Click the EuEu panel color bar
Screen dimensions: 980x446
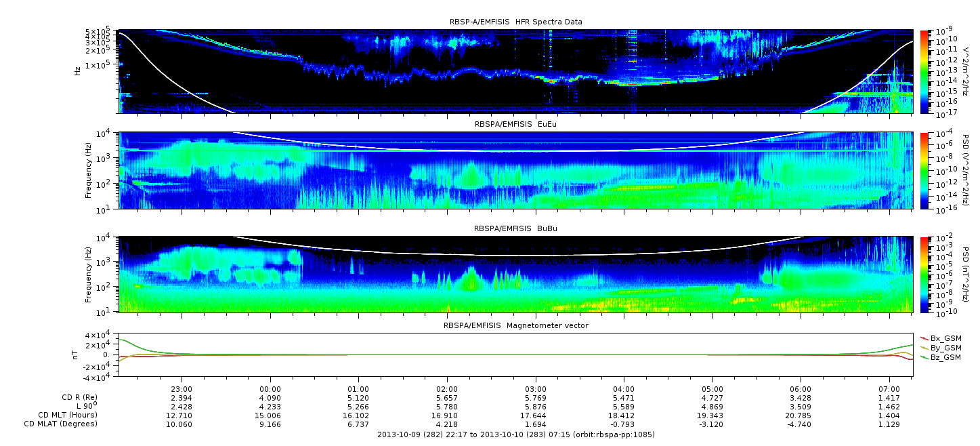tap(924, 170)
